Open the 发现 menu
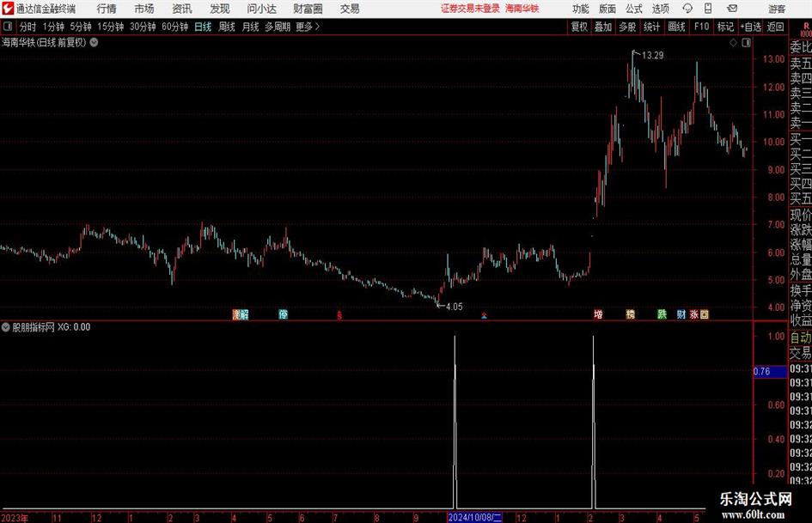 [220, 9]
